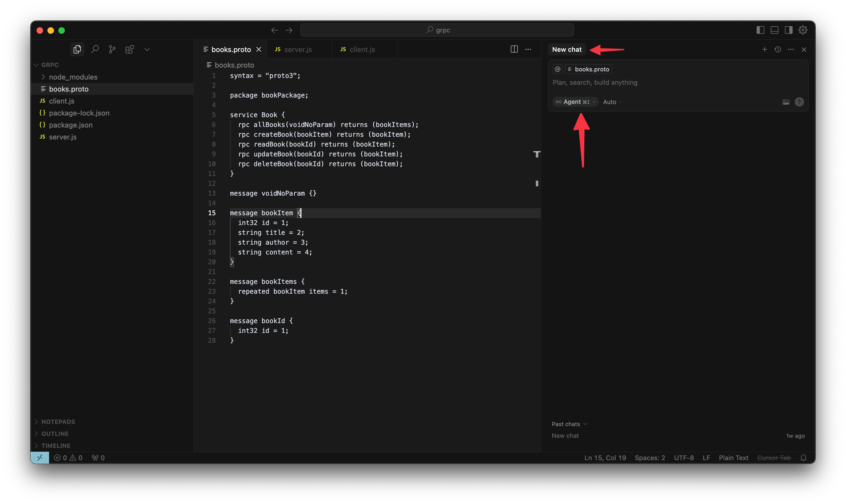Click the @ add context button
This screenshot has height=504, width=846.
click(558, 69)
